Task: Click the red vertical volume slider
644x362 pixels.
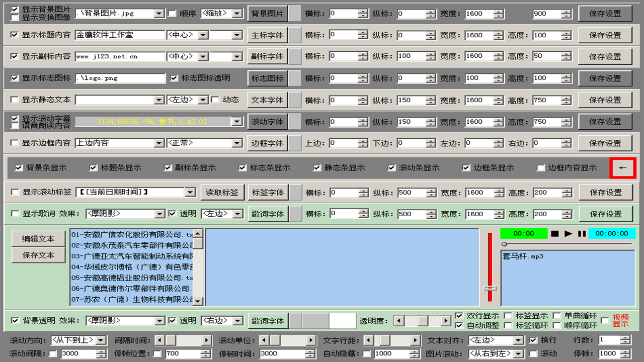Action: click(x=490, y=266)
